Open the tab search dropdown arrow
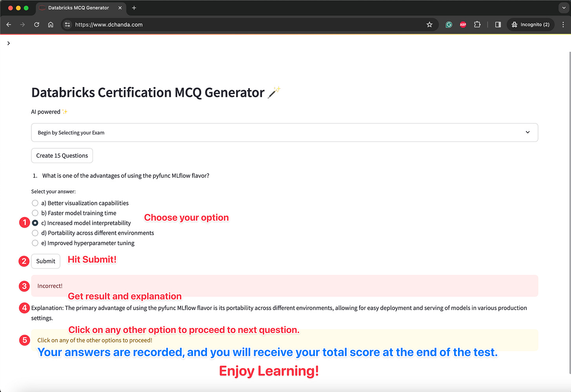Screen dimensions: 571x392 pos(564,8)
